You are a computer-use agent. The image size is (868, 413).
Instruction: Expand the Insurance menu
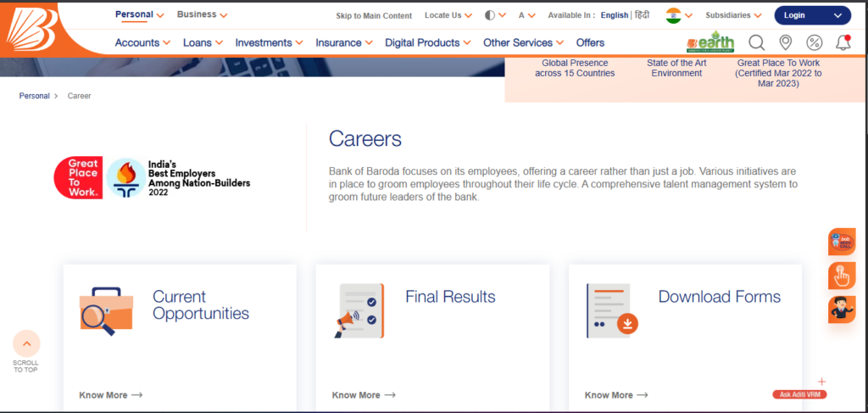(x=344, y=42)
